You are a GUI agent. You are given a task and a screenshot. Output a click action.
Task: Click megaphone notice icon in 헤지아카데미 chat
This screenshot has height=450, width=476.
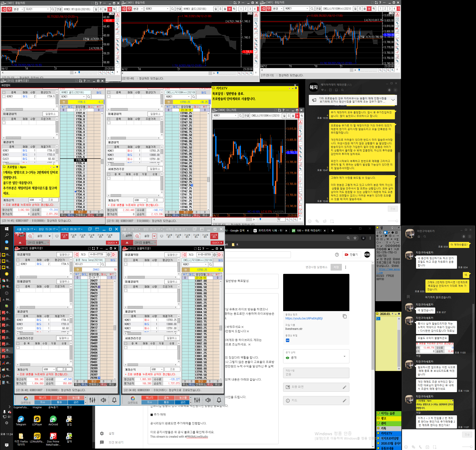coord(314,100)
